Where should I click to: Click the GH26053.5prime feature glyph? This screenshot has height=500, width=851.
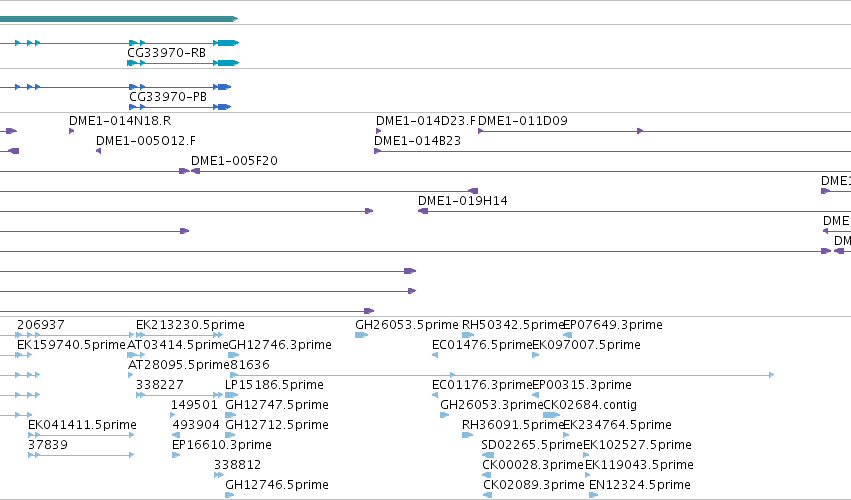(361, 335)
